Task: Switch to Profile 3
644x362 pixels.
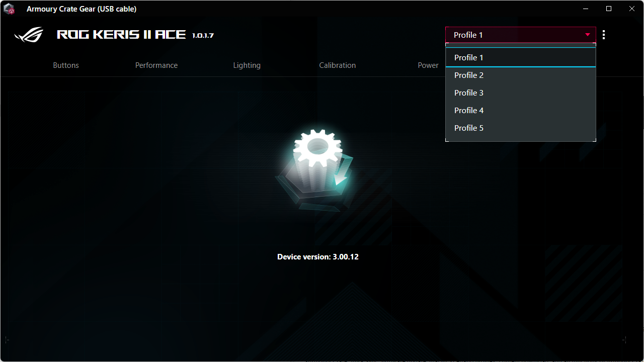Action: coord(521,93)
